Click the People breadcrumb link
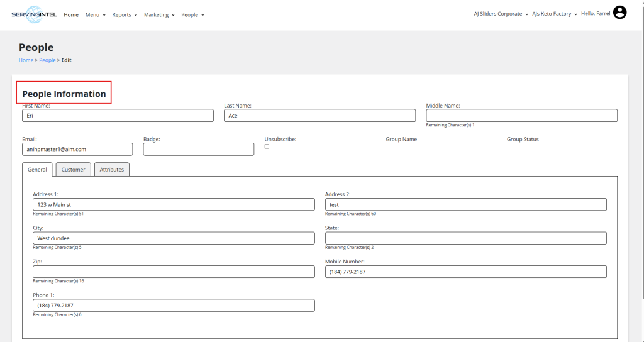Image resolution: width=644 pixels, height=342 pixels. tap(47, 60)
